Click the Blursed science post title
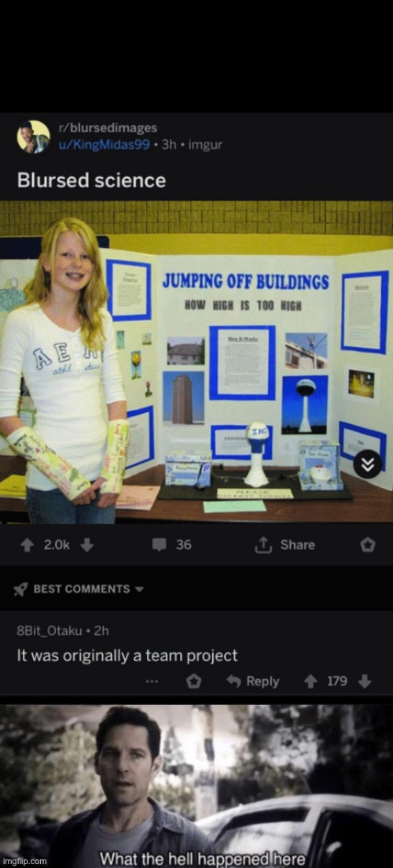The height and width of the screenshot is (868, 393). tap(91, 180)
